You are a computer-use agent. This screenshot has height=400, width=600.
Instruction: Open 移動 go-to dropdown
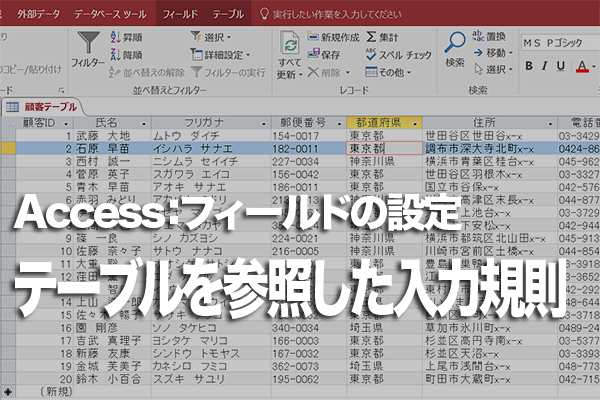[x=493, y=53]
